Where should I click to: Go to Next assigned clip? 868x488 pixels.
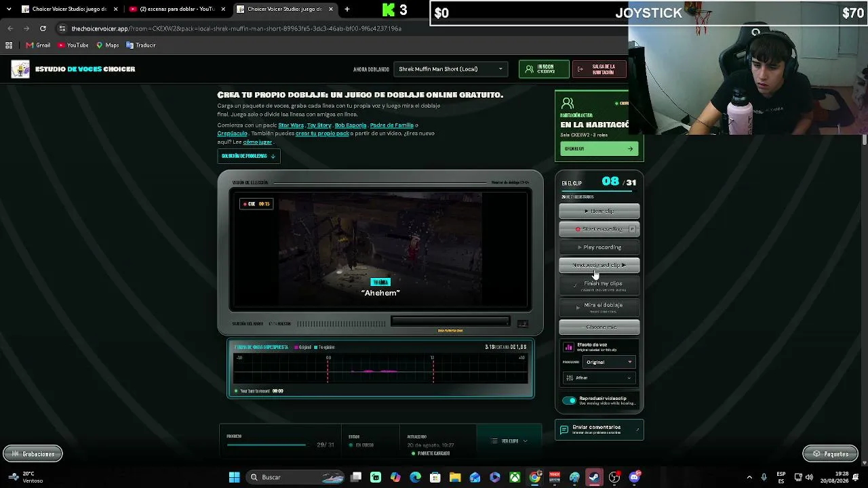(x=599, y=265)
